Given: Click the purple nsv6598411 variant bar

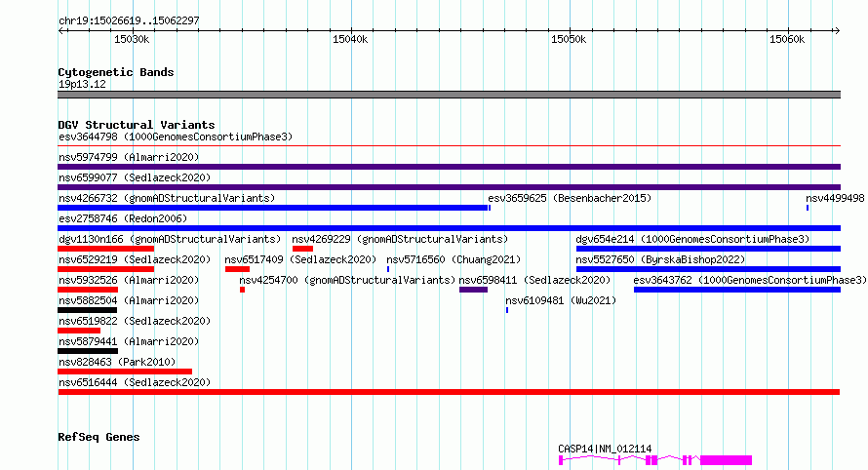Looking at the screenshot, I should point(473,290).
